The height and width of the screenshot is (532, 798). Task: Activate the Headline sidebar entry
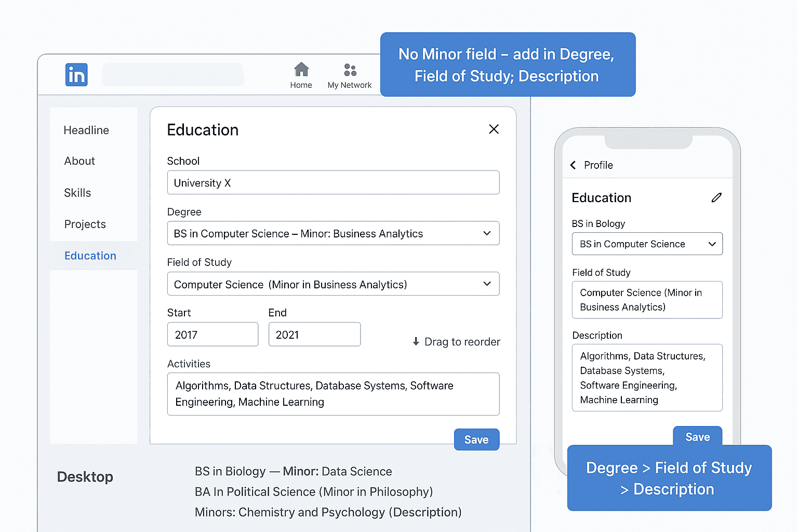[x=86, y=130]
